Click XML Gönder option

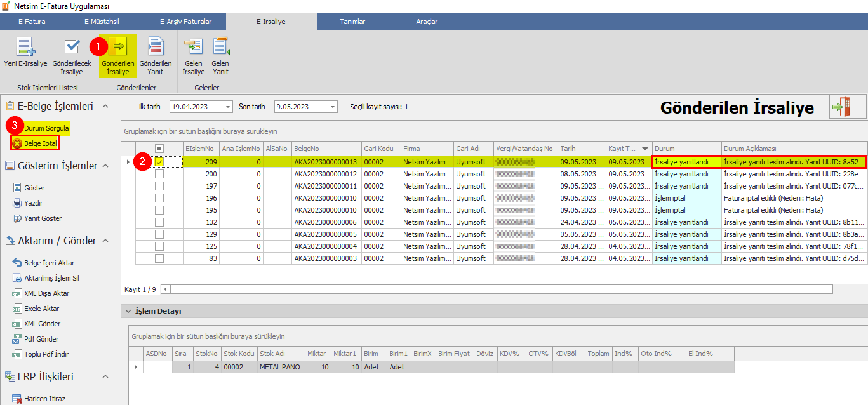(37, 324)
